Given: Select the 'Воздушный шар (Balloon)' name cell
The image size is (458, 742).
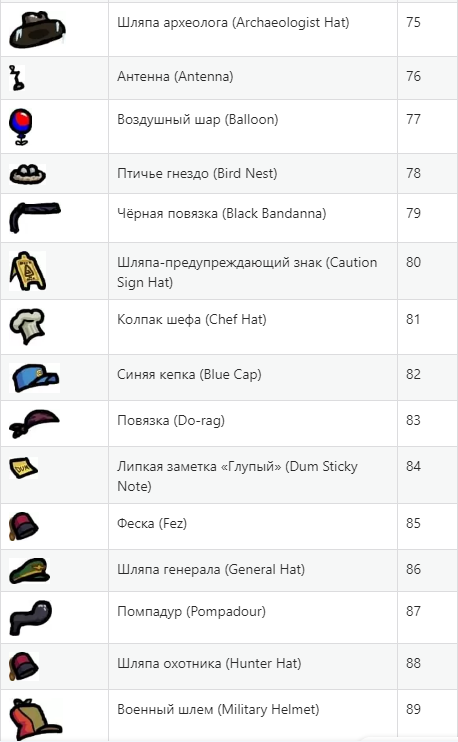Looking at the screenshot, I should coord(253,126).
